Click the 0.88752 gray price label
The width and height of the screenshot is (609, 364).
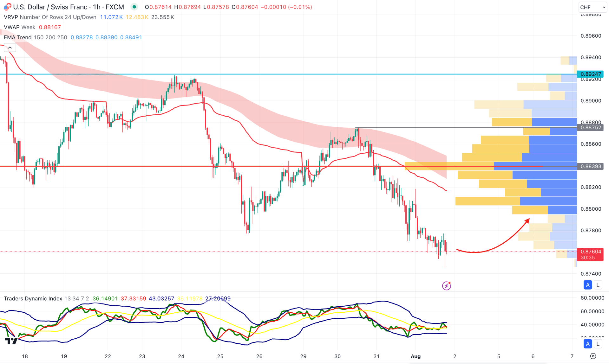point(590,128)
